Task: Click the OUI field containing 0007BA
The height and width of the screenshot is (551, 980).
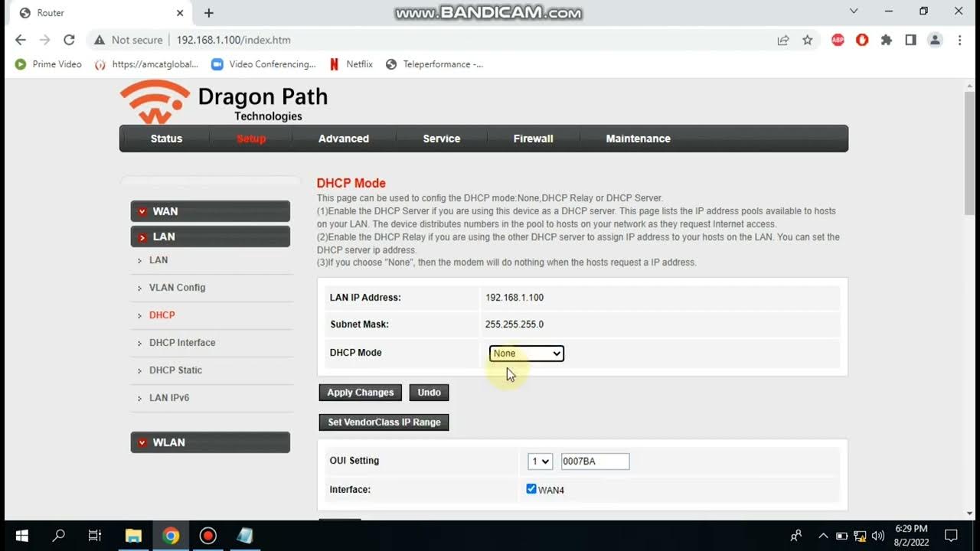Action: [595, 461]
